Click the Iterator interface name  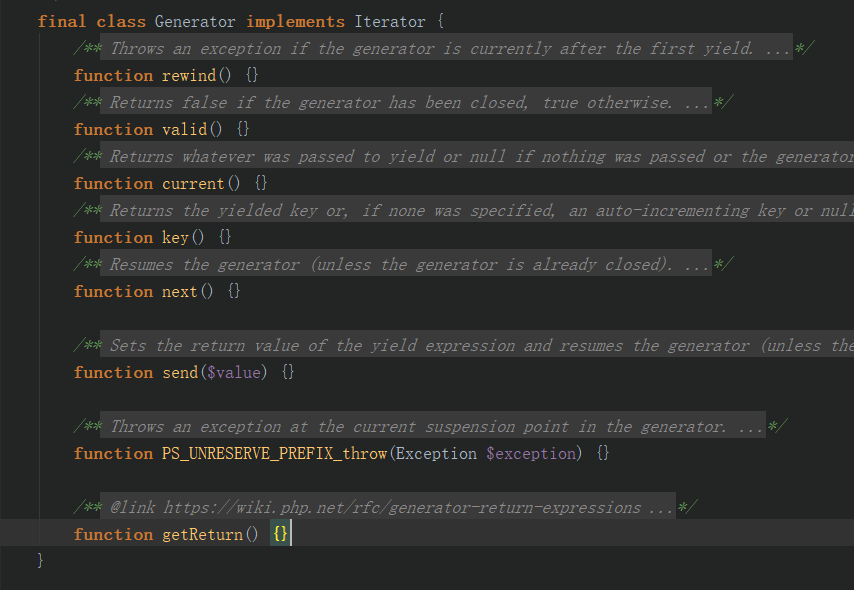390,21
